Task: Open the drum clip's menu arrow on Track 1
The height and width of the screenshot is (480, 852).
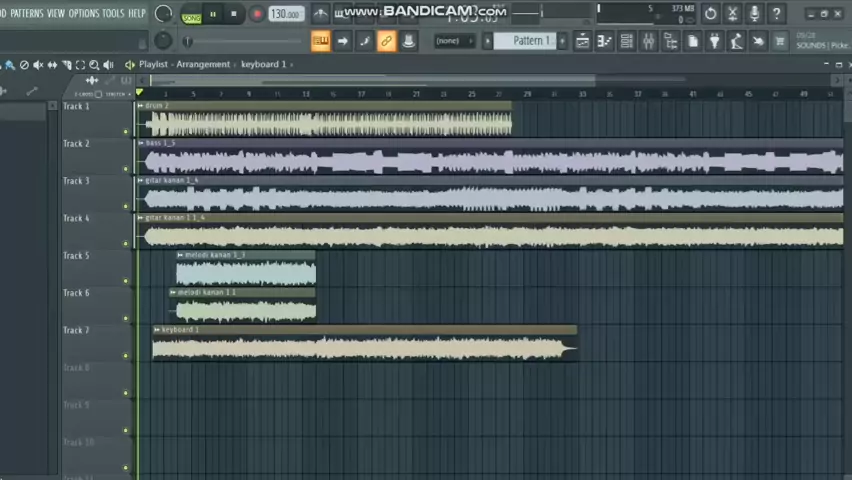Action: click(x=141, y=106)
